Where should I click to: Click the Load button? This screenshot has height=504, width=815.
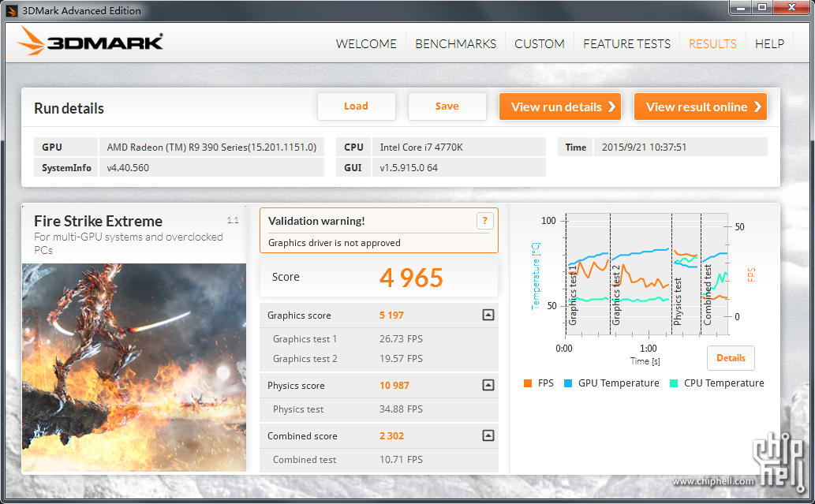356,106
